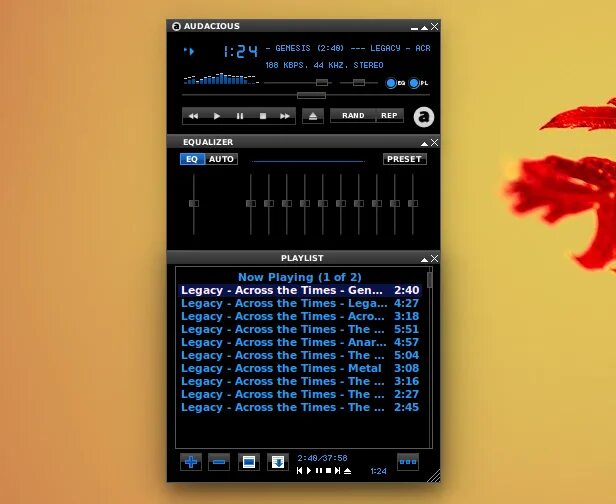The height and width of the screenshot is (504, 616).
Task: Open the playlist selection menu button
Action: click(249, 462)
